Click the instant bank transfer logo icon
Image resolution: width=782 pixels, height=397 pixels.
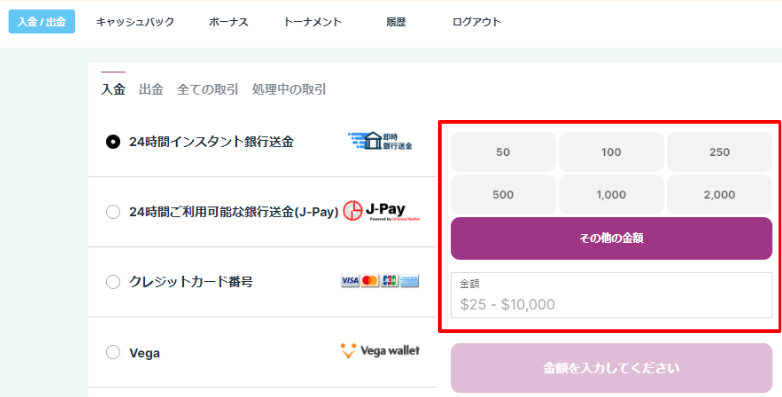381,142
